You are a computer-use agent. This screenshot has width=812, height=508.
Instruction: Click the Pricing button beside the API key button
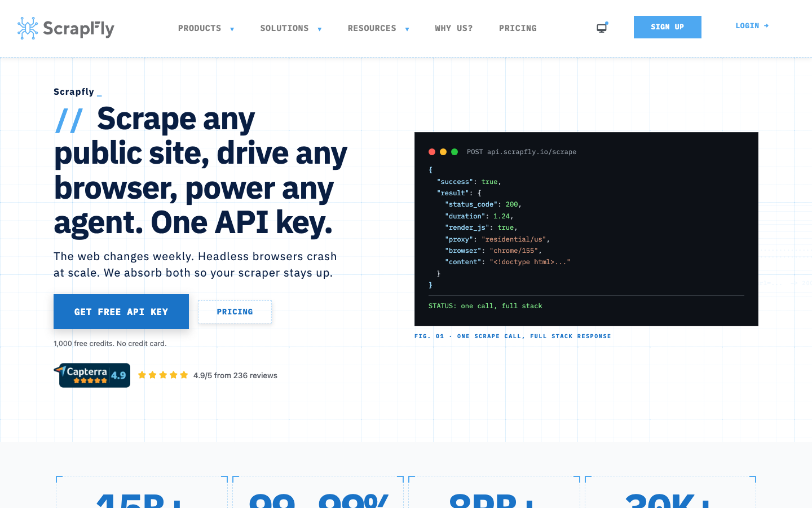click(x=235, y=312)
